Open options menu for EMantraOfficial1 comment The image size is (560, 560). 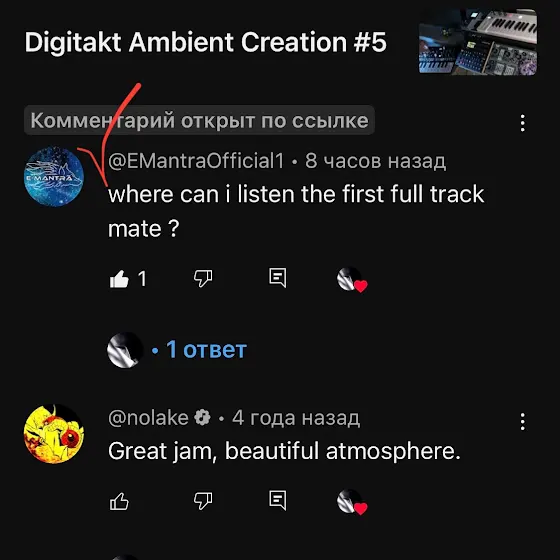(522, 123)
